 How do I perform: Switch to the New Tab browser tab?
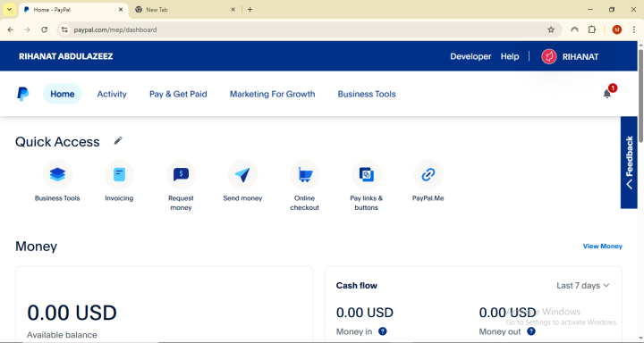[185, 10]
